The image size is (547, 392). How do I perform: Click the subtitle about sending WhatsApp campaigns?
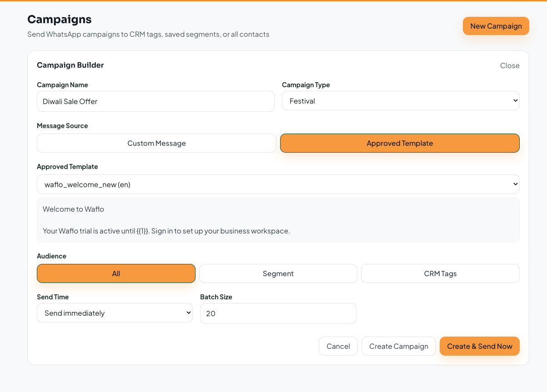click(148, 34)
